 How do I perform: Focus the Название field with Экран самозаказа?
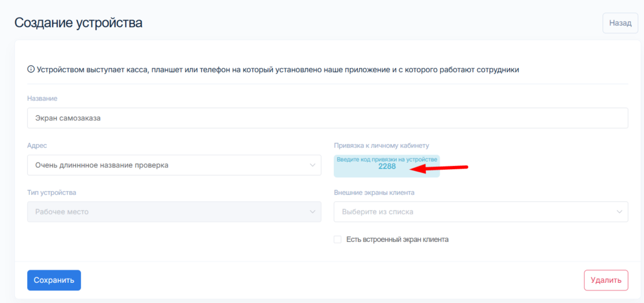(x=327, y=118)
